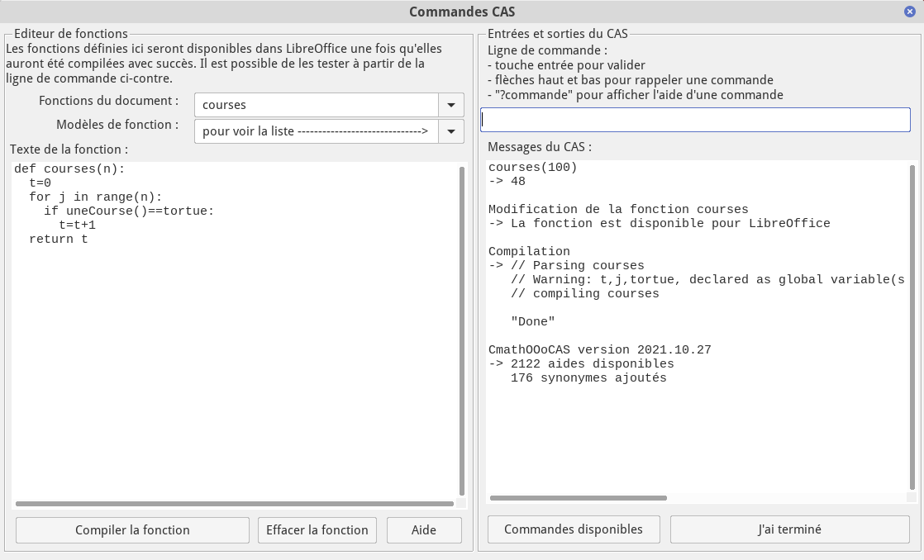Click the CAS messages vertical scrollbar
924x560 pixels.
pos(912,326)
